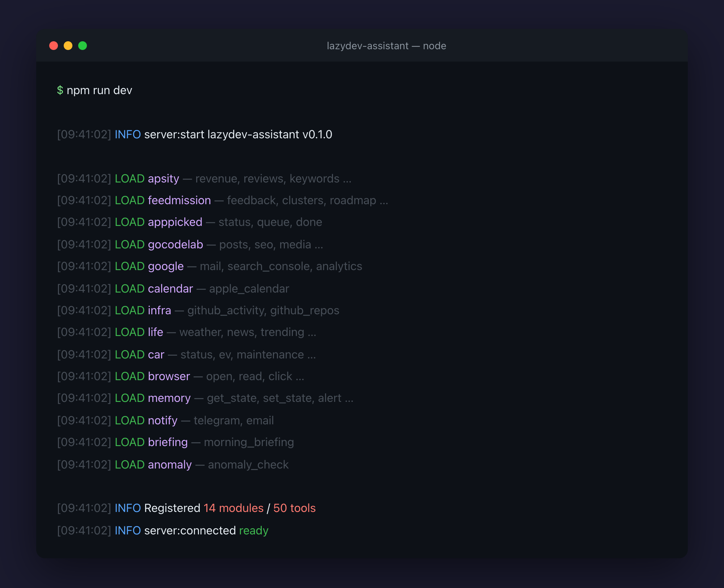
Task: Click the anomaly module name
Action: [169, 465]
